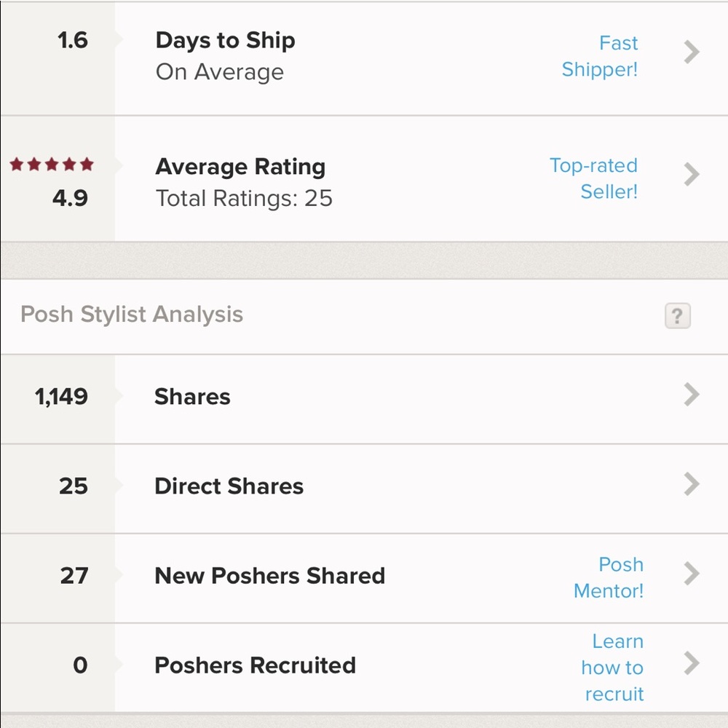Viewport: 728px width, 728px height.
Task: Click the Top-rated Seller! link
Action: pos(594,178)
